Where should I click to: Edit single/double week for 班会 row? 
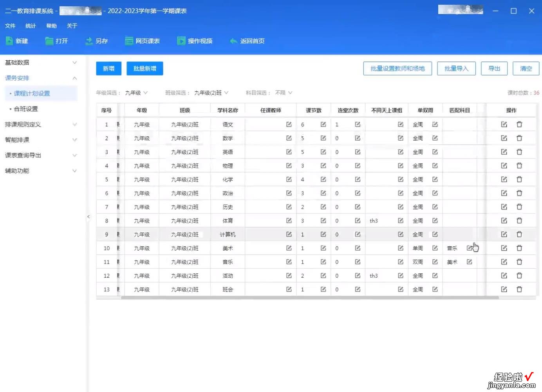[435, 289]
